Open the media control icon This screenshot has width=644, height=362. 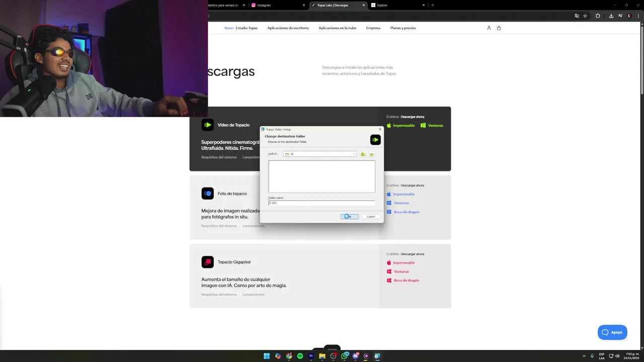[x=620, y=16]
